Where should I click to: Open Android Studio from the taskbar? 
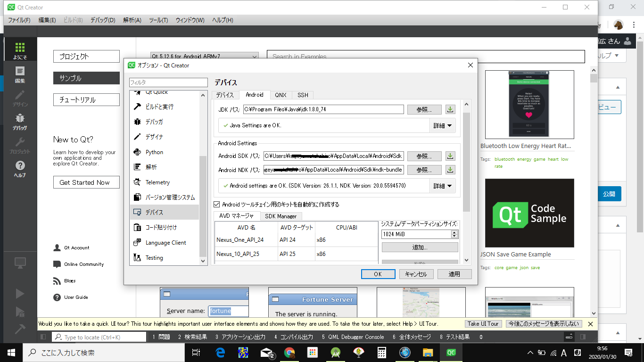click(x=336, y=353)
